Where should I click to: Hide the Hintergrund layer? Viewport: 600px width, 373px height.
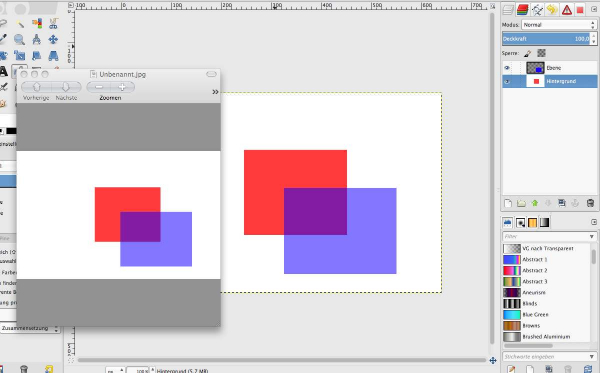507,81
